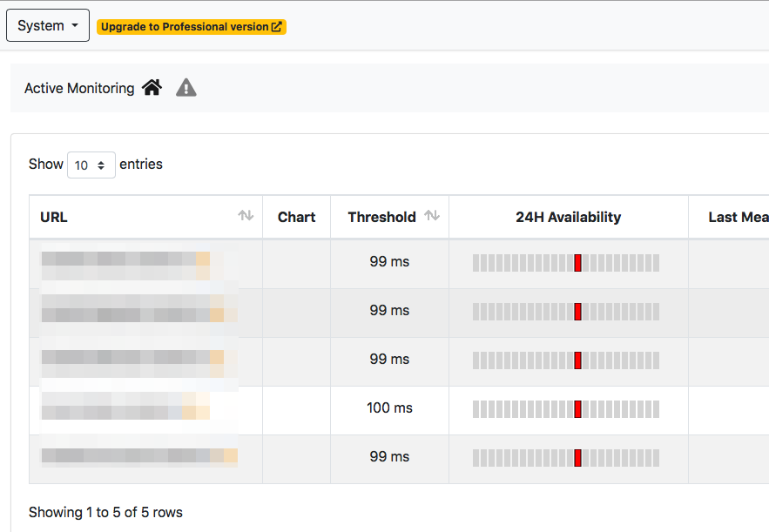This screenshot has height=532, width=769.
Task: Change the Show entries value from 10
Action: (x=91, y=165)
